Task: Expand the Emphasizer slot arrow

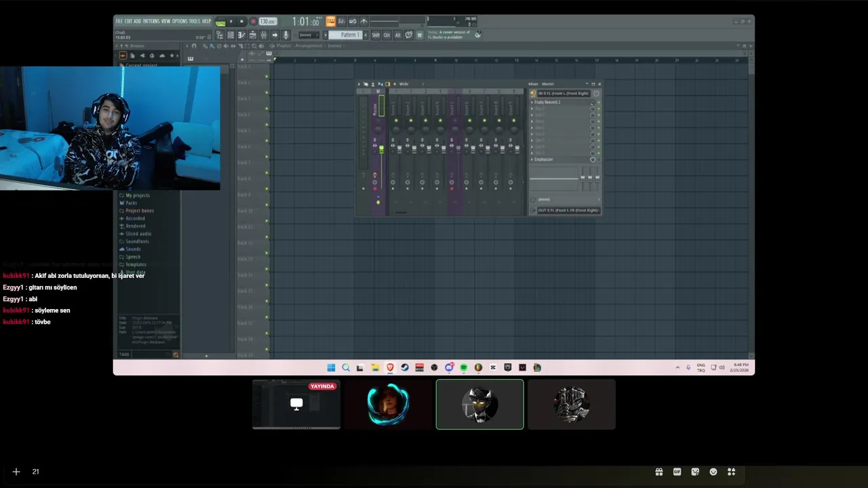Action: pyautogui.click(x=532, y=159)
